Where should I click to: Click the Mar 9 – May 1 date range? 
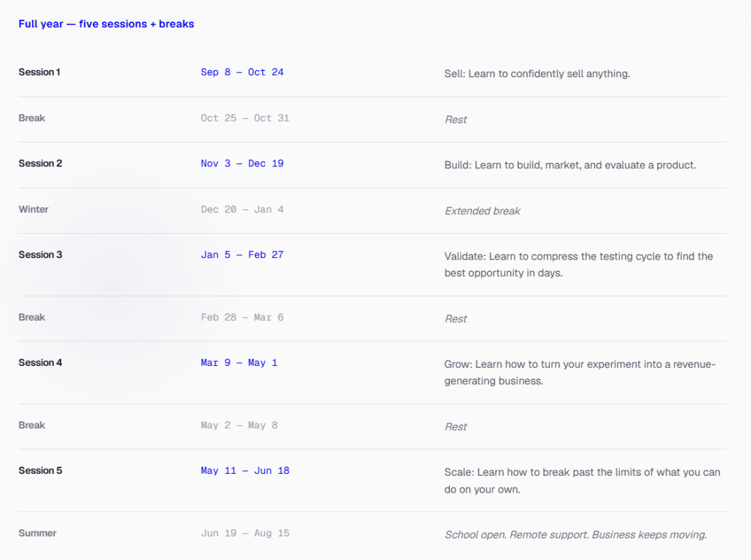click(239, 362)
